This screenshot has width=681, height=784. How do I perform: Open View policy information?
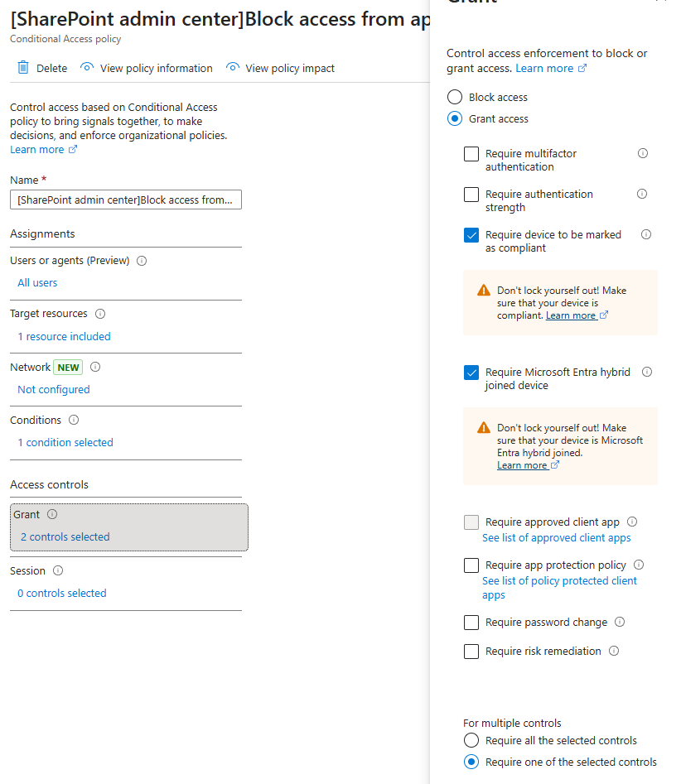[156, 68]
